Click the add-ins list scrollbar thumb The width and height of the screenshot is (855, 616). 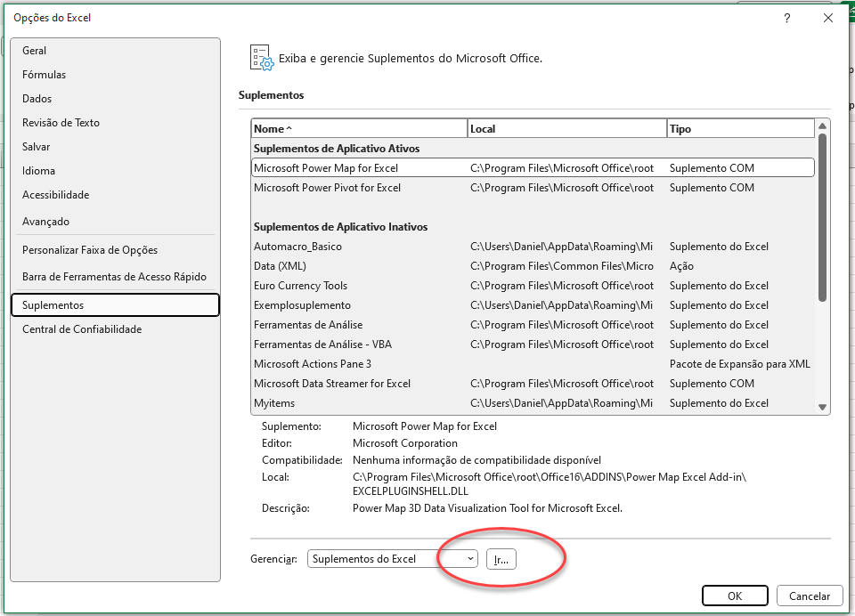pyautogui.click(x=822, y=217)
